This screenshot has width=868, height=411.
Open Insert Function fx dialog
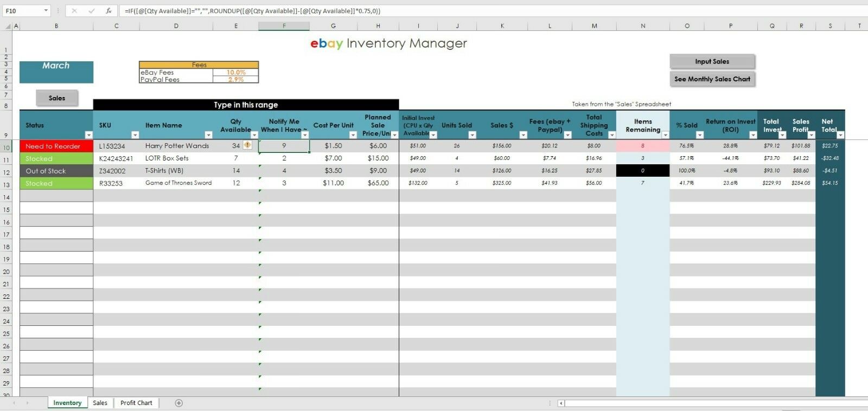tap(108, 11)
